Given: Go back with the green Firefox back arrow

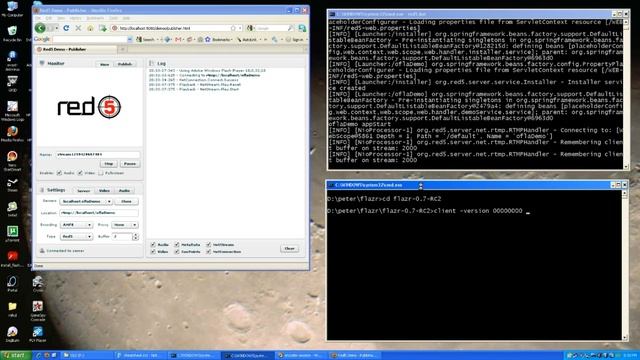Looking at the screenshot, I should pos(40,28).
